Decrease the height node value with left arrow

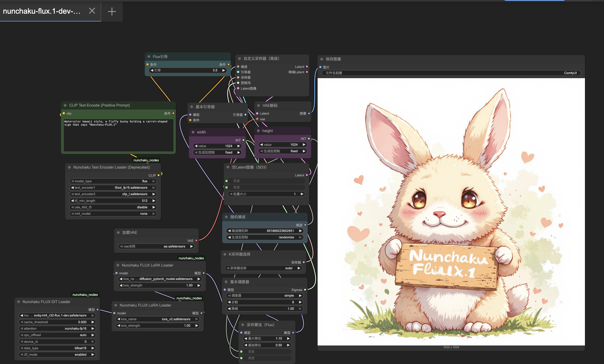pos(261,145)
